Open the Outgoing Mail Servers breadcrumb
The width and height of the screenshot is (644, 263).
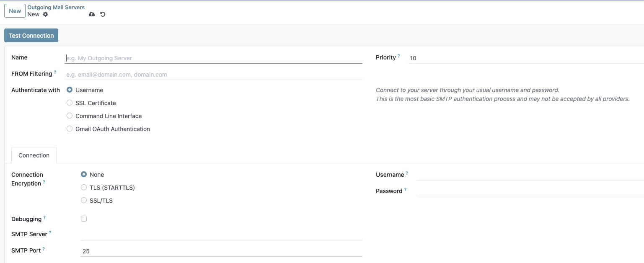point(56,7)
